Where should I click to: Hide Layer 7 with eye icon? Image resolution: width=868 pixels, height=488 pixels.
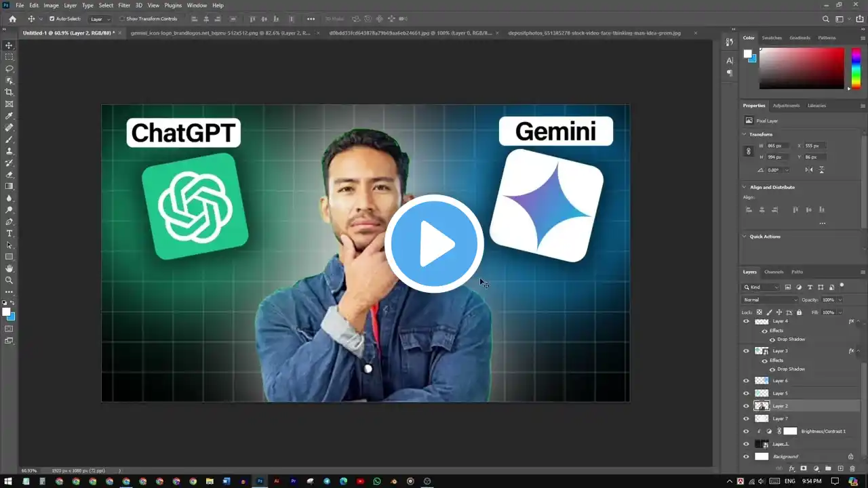747,419
